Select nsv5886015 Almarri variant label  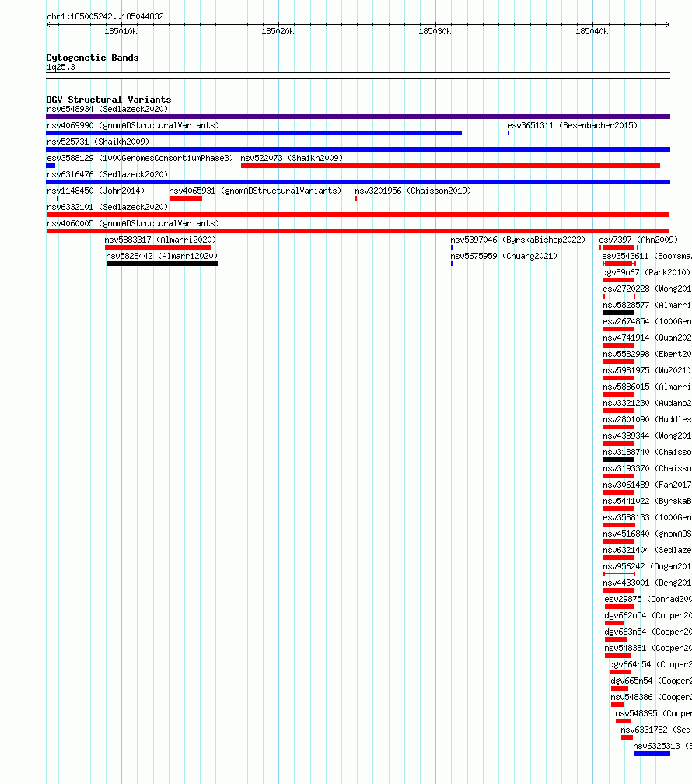[648, 387]
